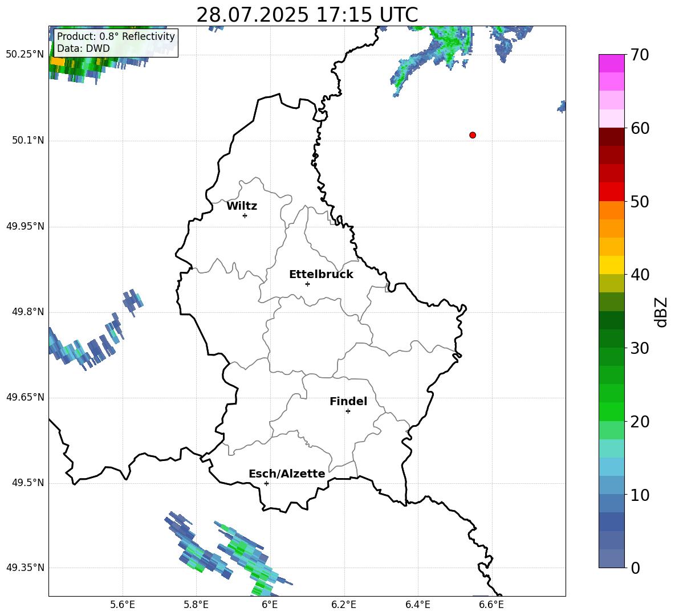This screenshot has width=675, height=616.
Task: Click the red dot marker on the map
Action: pos(473,135)
